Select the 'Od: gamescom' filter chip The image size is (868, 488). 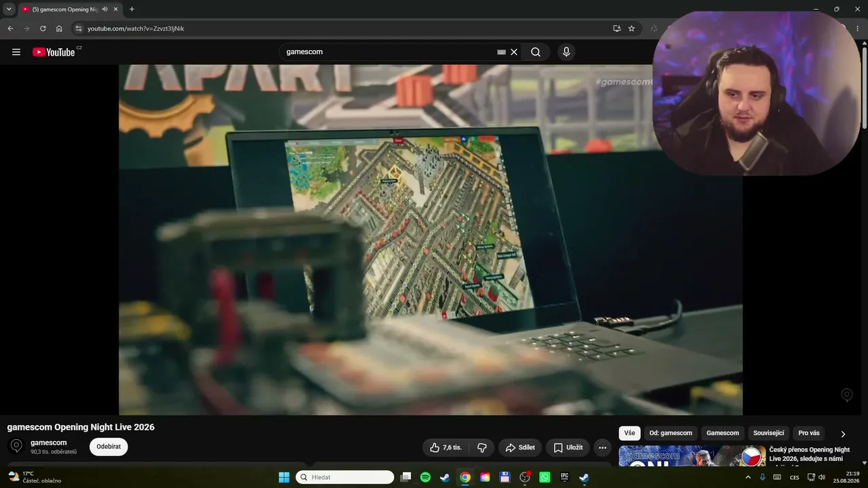(671, 433)
